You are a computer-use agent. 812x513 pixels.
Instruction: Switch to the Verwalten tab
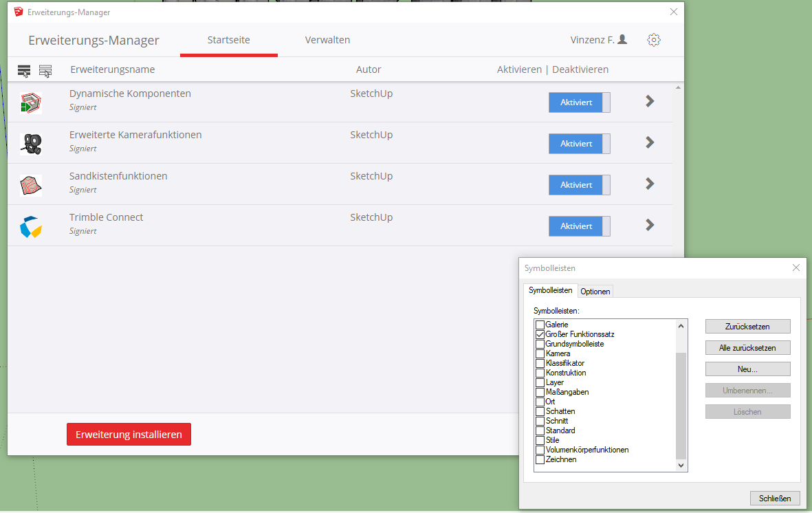click(x=327, y=40)
